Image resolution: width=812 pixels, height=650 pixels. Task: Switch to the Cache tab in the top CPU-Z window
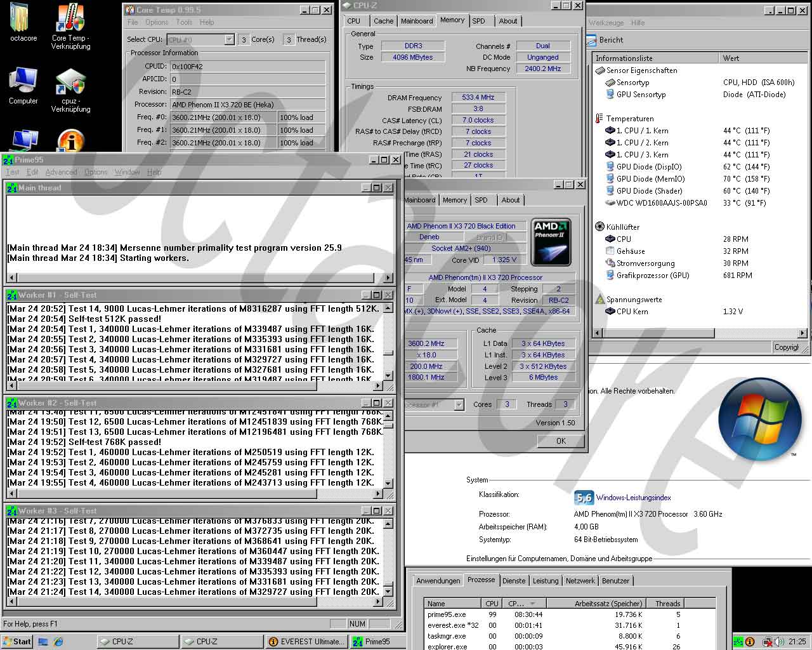pos(383,21)
